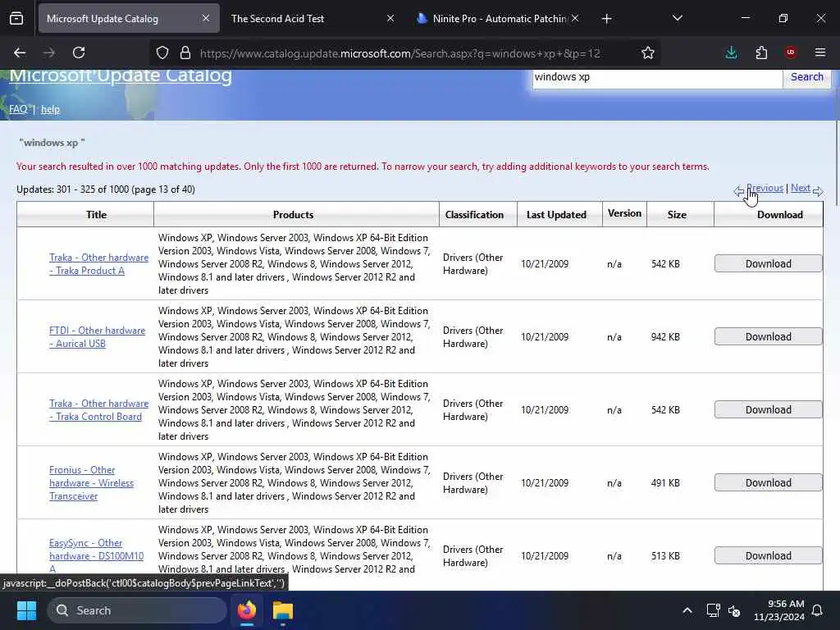This screenshot has height=630, width=840.
Task: Click the muted volume tray icon
Action: [x=734, y=610]
